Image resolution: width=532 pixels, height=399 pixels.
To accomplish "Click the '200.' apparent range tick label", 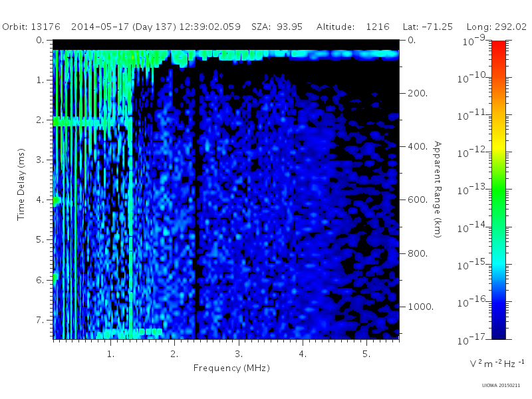I will (418, 93).
